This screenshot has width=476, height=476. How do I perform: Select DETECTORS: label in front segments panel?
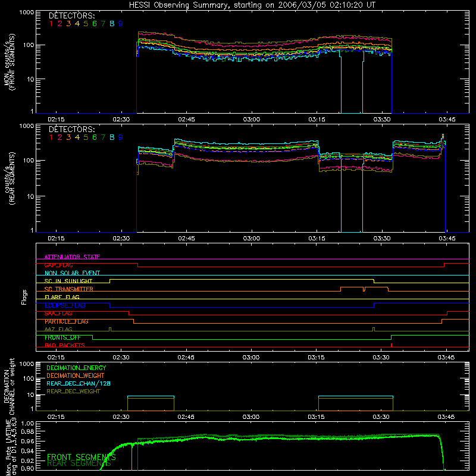tap(72, 15)
